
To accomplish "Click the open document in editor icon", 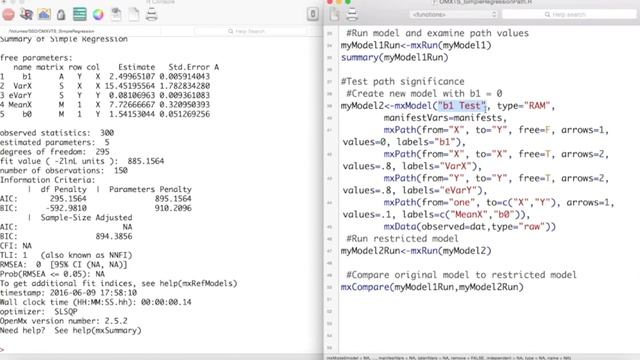I will click(116, 15).
